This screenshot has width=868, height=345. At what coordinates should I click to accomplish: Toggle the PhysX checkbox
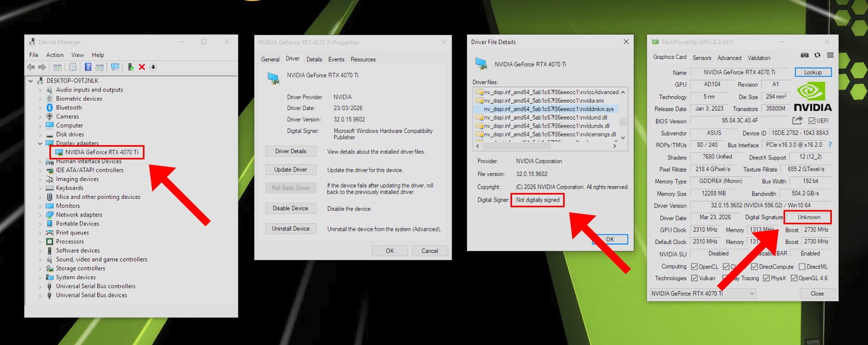(767, 278)
